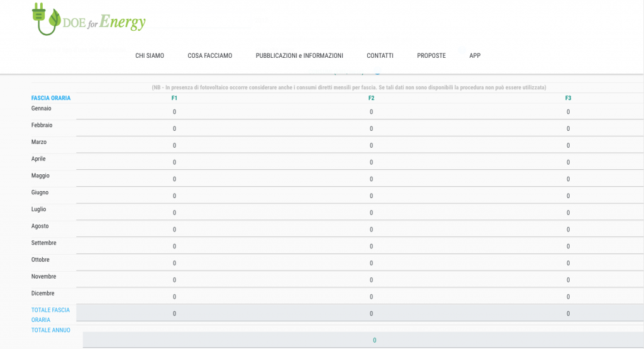Open the CHI SIAMO menu item
The width and height of the screenshot is (644, 349).
[x=150, y=56]
